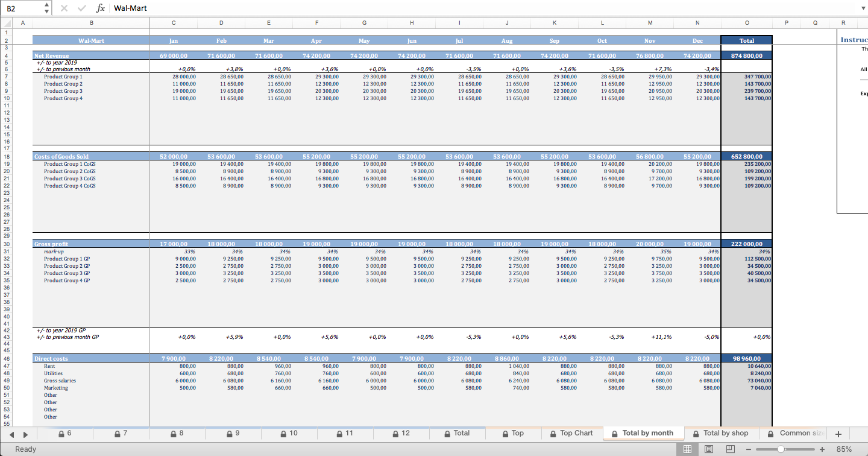The image size is (868, 456).
Task: Switch to the Top sheet tab
Action: click(x=513, y=433)
